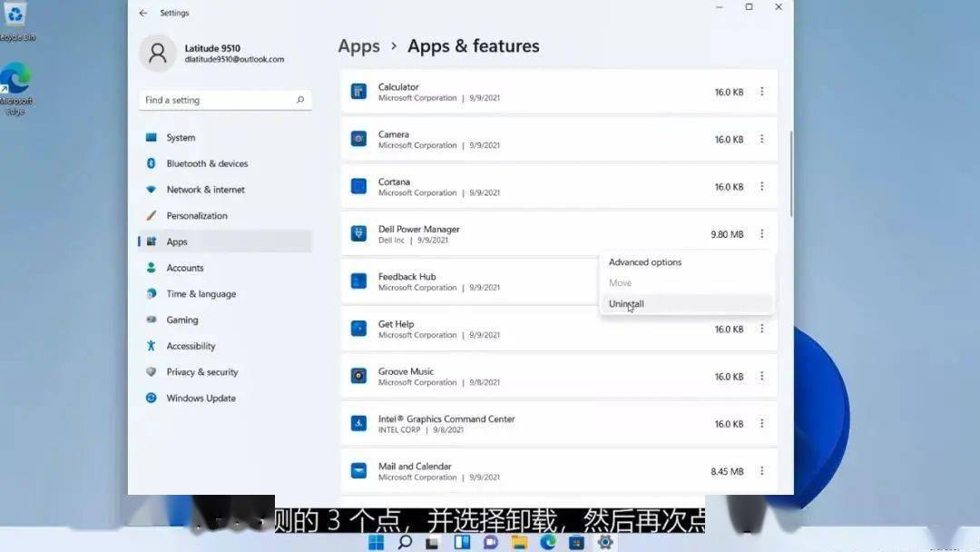Choose Advanced options in the context menu
The width and height of the screenshot is (980, 552).
(x=686, y=262)
